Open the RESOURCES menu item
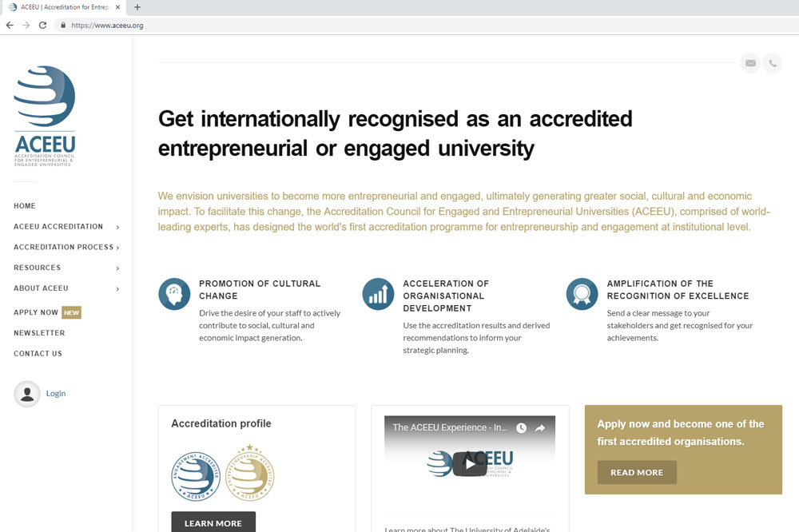 point(38,268)
